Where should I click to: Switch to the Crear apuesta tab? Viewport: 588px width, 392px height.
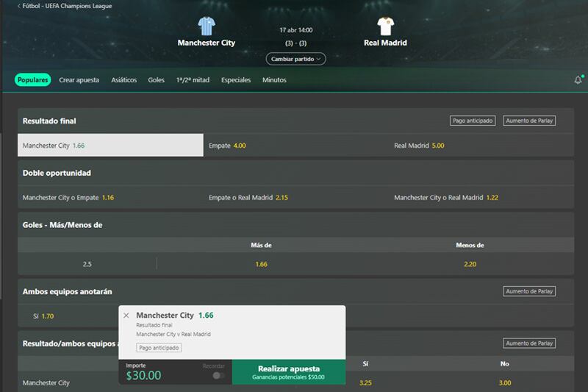(79, 80)
